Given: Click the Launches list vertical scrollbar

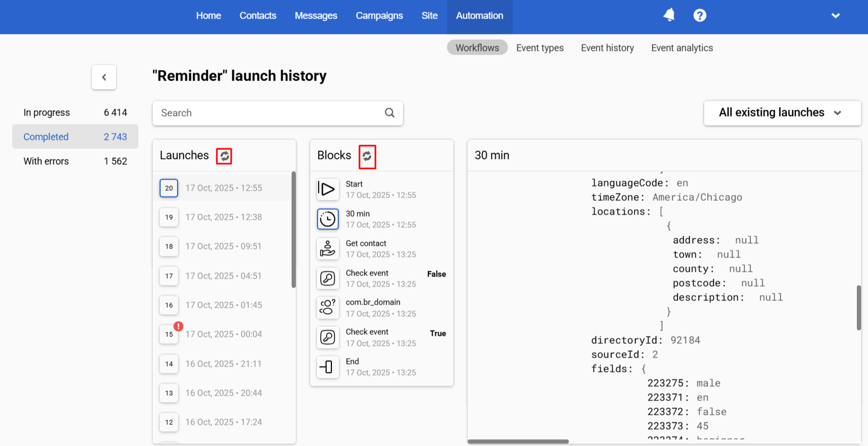Looking at the screenshot, I should (293, 229).
